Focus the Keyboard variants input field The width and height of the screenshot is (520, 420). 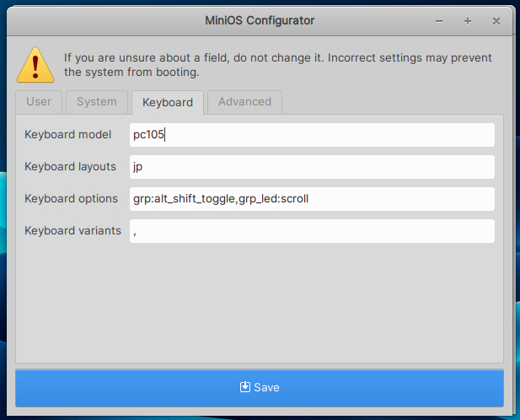(312, 231)
